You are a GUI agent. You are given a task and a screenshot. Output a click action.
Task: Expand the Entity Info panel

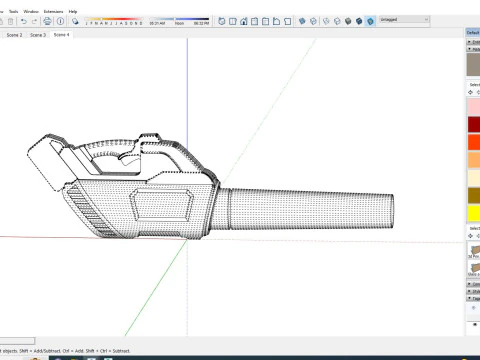(473, 42)
